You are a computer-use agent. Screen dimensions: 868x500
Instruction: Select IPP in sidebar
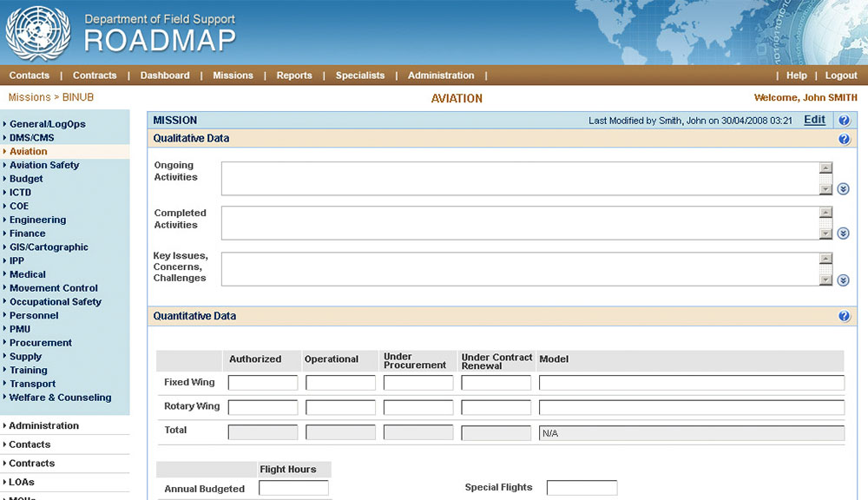coord(16,260)
